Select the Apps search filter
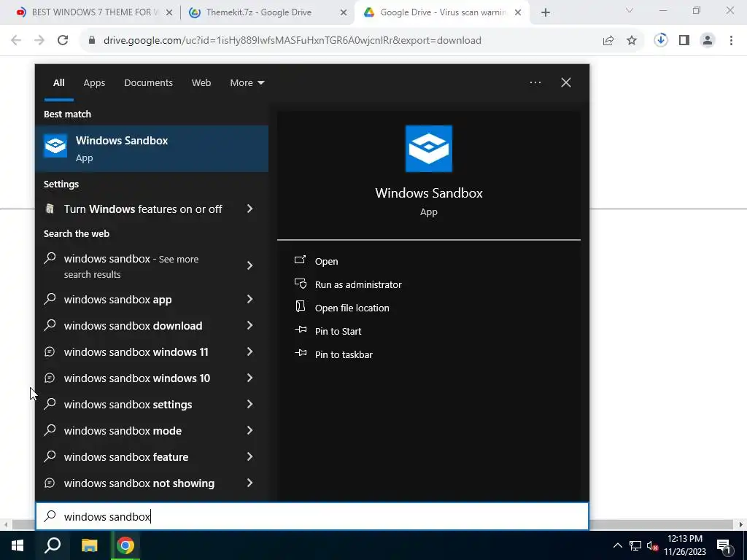The height and width of the screenshot is (560, 747). (94, 83)
